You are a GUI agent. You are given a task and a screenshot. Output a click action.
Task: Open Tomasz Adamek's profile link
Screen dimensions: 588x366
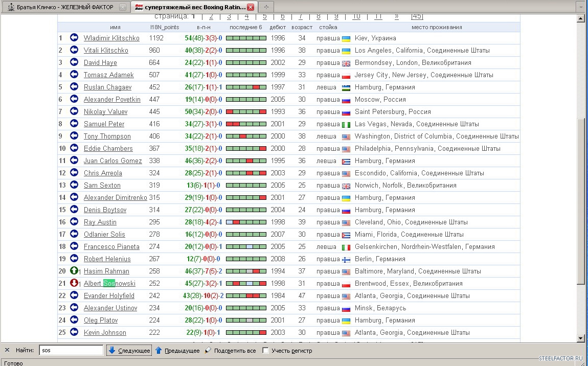point(108,75)
